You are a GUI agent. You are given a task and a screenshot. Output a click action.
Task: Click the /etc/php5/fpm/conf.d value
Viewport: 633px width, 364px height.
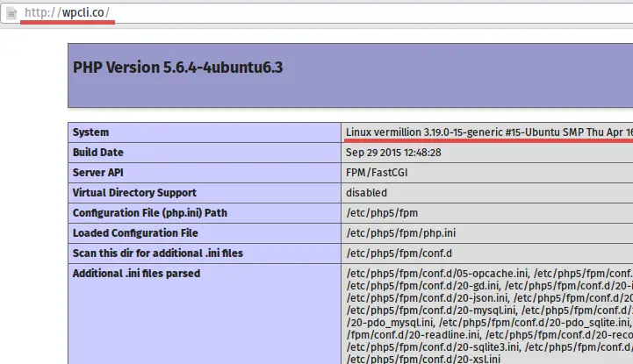tap(399, 253)
